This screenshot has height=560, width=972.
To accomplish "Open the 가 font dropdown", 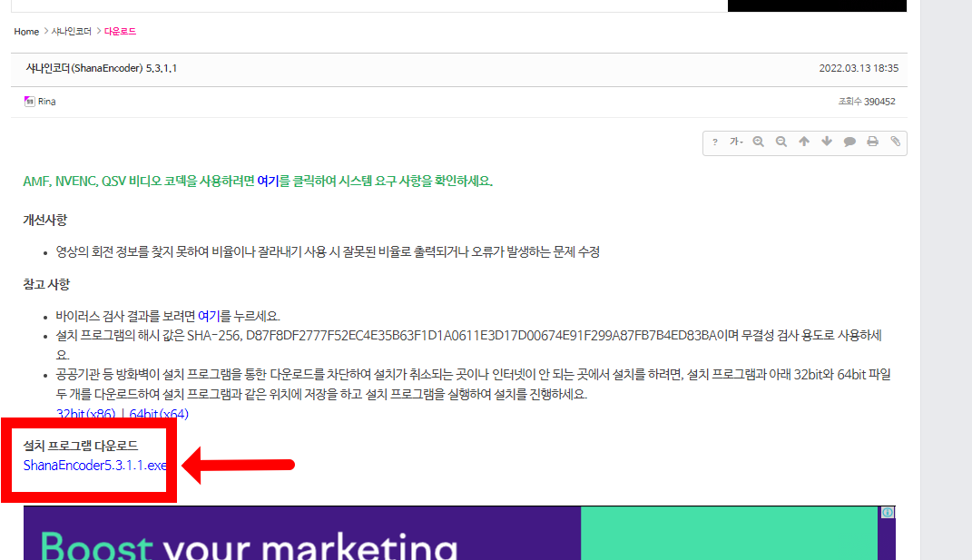I will click(x=736, y=142).
